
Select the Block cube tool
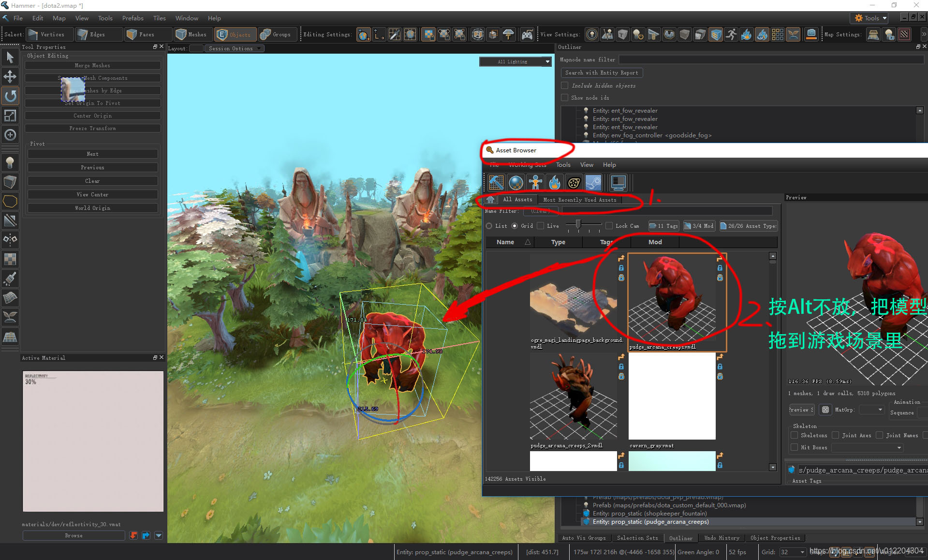click(10, 182)
